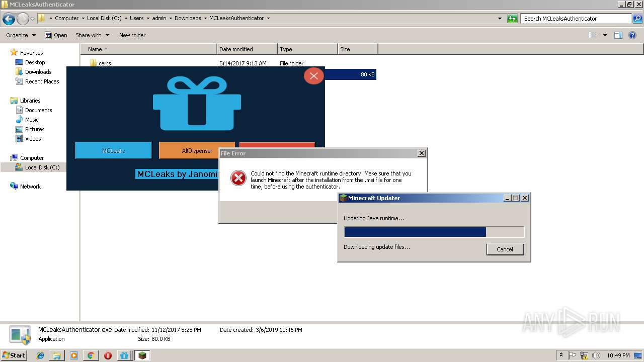This screenshot has height=362, width=644.
Task: Click the certs folder icon
Action: pos(93,63)
